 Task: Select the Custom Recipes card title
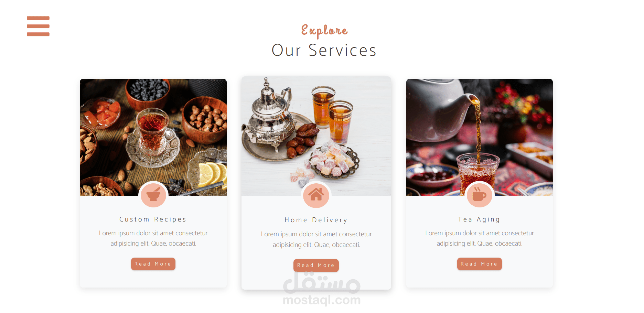pos(153,219)
